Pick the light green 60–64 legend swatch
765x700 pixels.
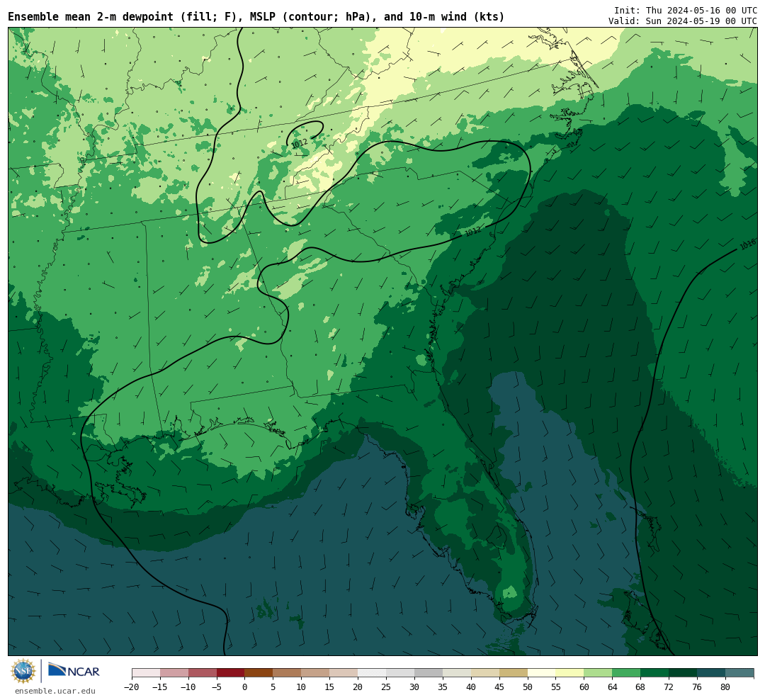pos(598,673)
